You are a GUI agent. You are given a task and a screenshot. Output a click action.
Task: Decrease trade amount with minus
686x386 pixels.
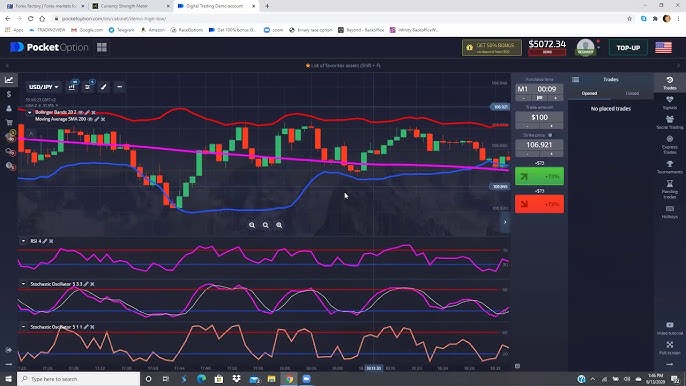click(x=527, y=126)
